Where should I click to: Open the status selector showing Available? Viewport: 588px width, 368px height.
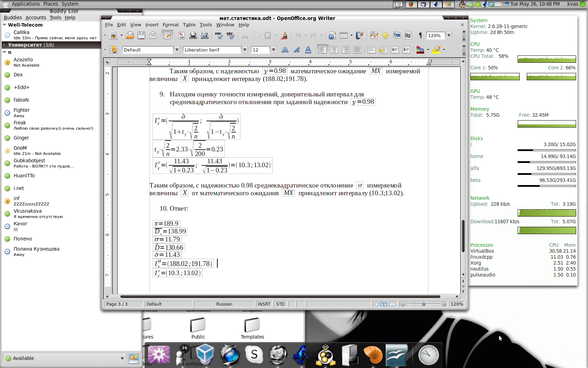point(65,358)
